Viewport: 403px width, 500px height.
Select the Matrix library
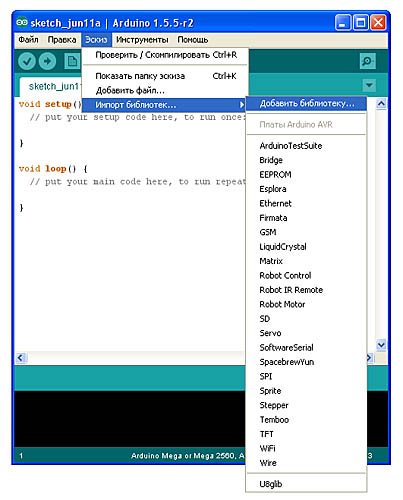click(x=306, y=261)
